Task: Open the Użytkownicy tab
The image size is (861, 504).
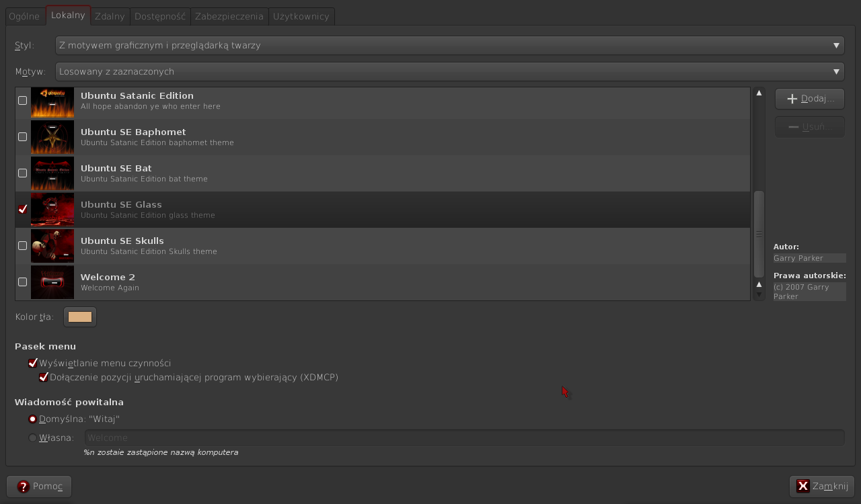Action: [301, 16]
